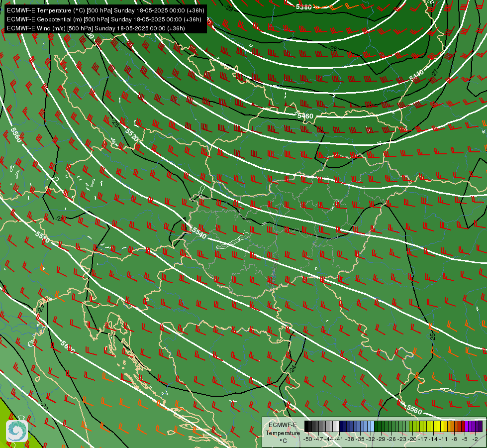The height and width of the screenshot is (448, 487).
Task: Click the -32 legend tick label
Action: point(371,440)
